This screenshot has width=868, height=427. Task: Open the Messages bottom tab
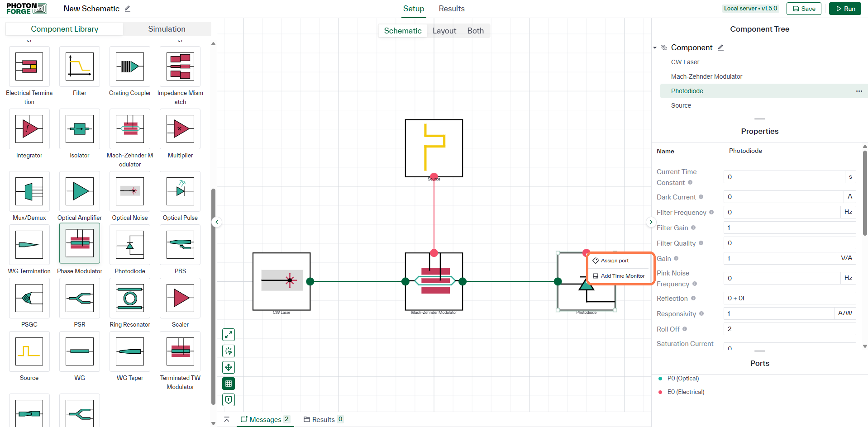coord(265,420)
